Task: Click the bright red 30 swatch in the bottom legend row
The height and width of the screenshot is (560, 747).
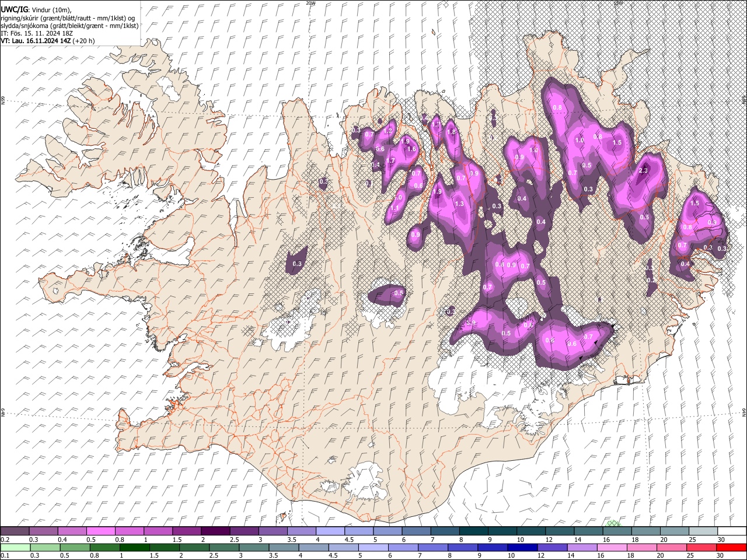Action: tap(731, 547)
